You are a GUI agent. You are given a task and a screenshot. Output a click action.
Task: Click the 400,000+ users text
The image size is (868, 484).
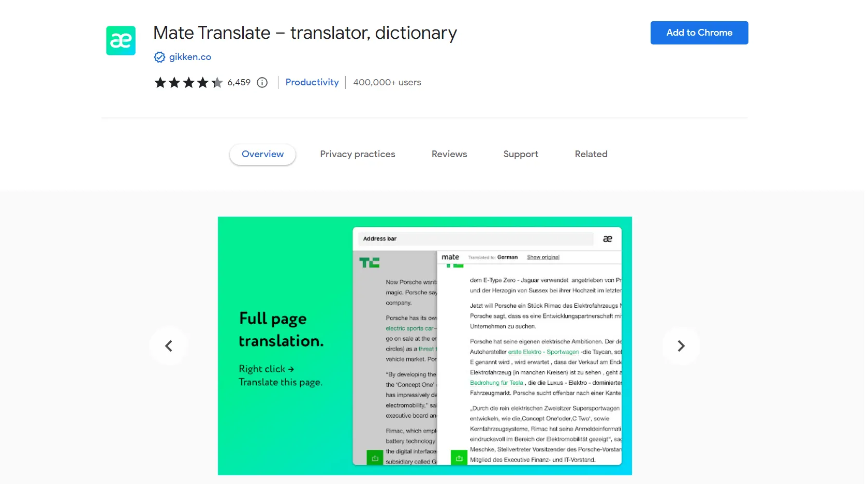[x=387, y=82]
